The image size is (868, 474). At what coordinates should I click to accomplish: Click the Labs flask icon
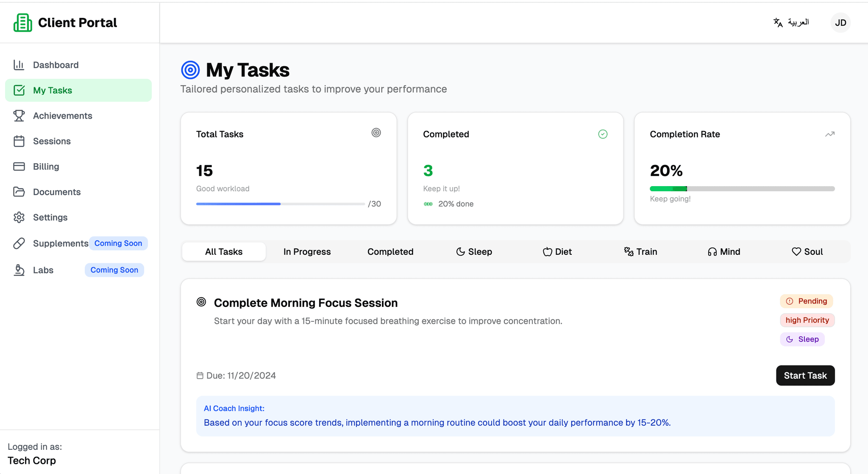tap(19, 270)
